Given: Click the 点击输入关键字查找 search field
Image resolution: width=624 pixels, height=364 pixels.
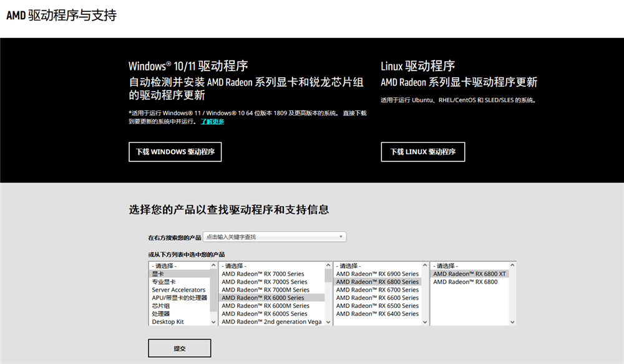Looking at the screenshot, I should (268, 236).
